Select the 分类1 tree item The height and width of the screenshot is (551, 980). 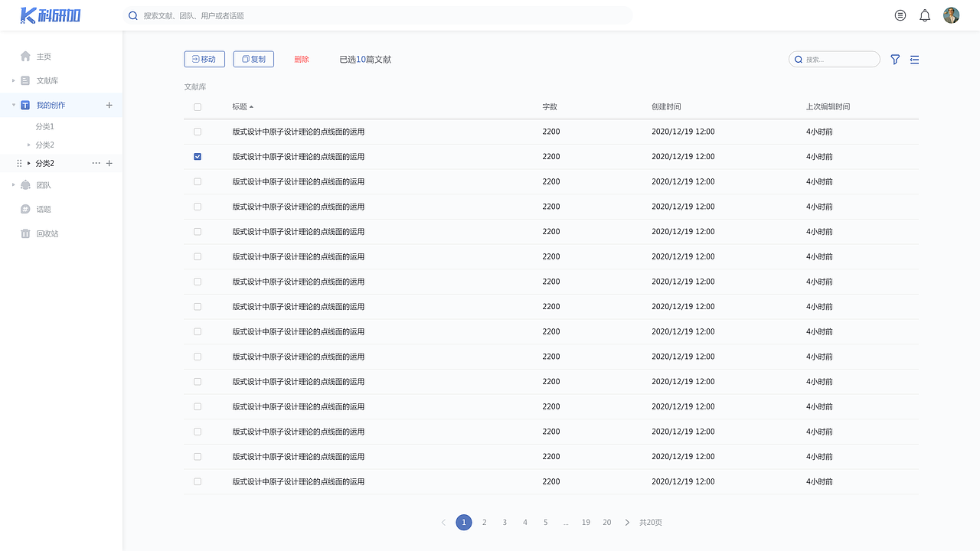45,126
